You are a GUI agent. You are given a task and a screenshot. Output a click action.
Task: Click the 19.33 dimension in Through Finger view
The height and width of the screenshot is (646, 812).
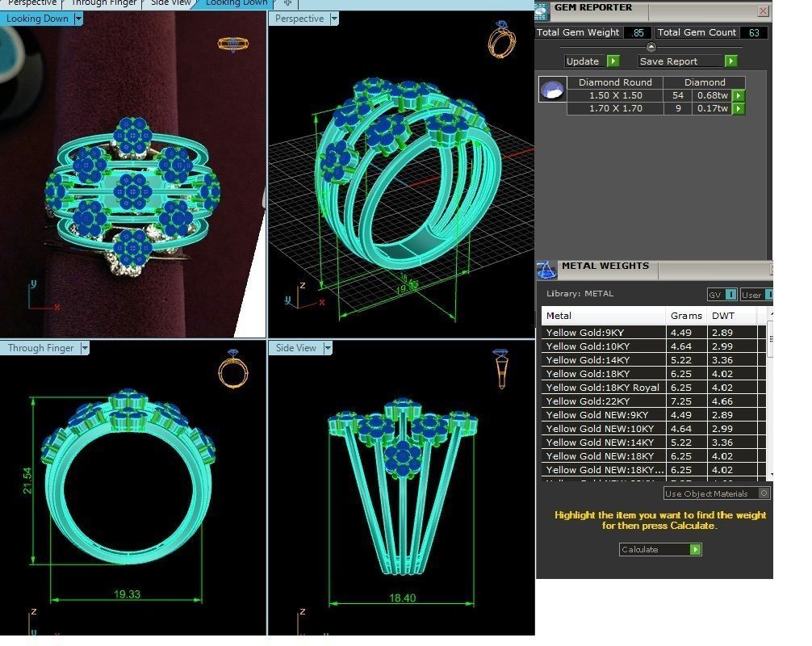127,594
